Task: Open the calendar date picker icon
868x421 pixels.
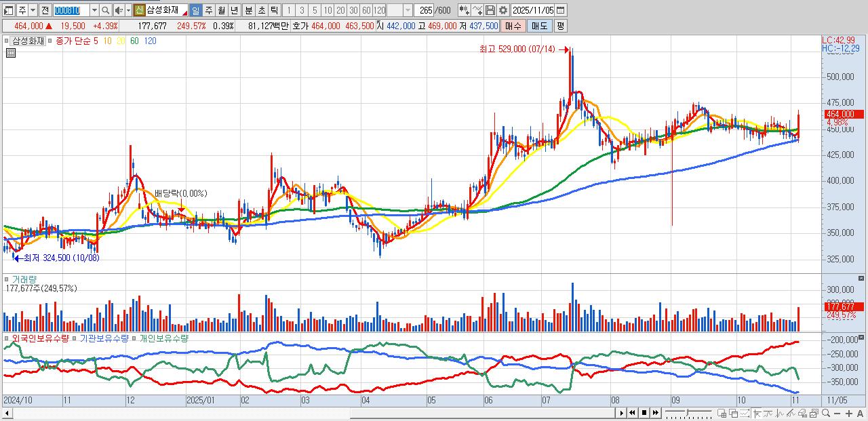Action: [561, 10]
